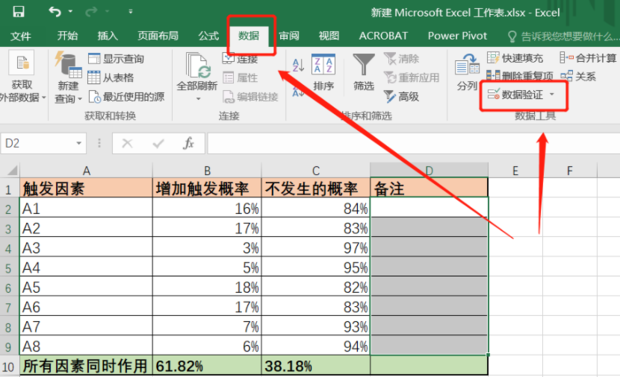Click the Redo icon
The width and height of the screenshot is (620, 377).
point(91,11)
